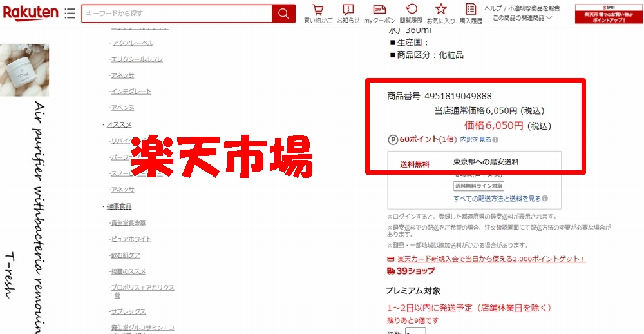Screen dimensions: 644x334
Task: Click the P points icon
Action: (393, 140)
